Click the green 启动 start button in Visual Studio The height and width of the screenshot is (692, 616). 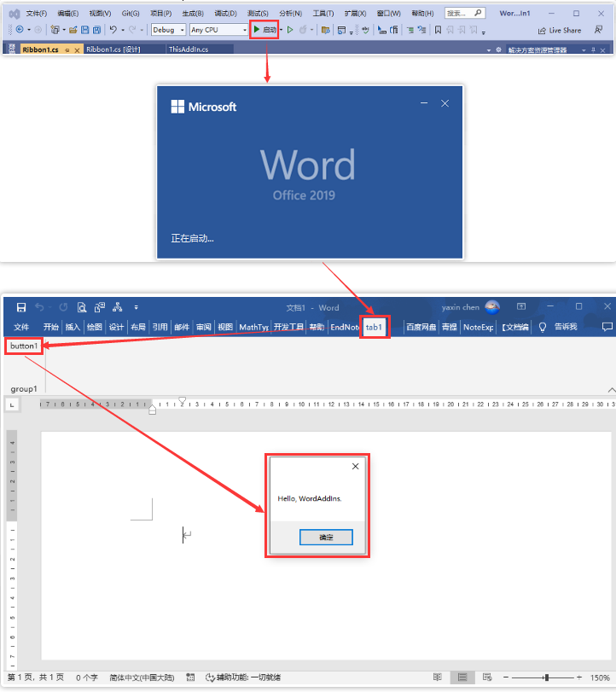tap(264, 30)
